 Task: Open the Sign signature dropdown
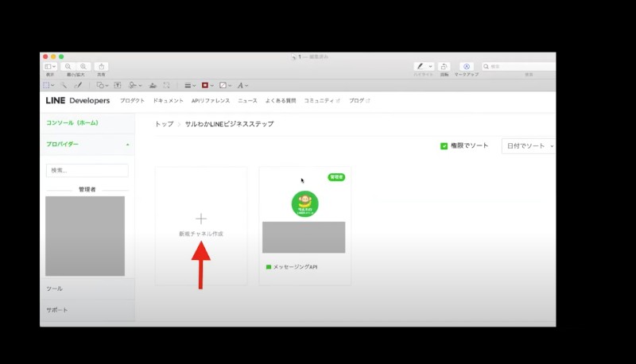pyautogui.click(x=135, y=85)
